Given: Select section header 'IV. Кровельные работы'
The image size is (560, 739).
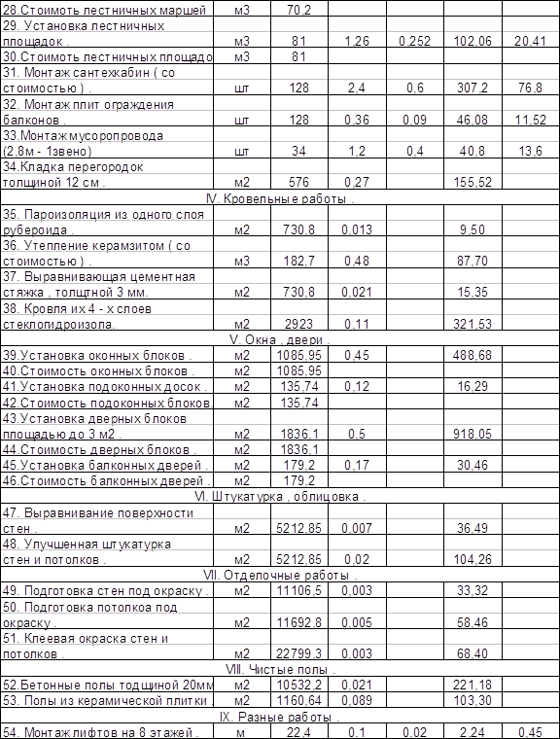Looking at the screenshot, I should coord(280,198).
